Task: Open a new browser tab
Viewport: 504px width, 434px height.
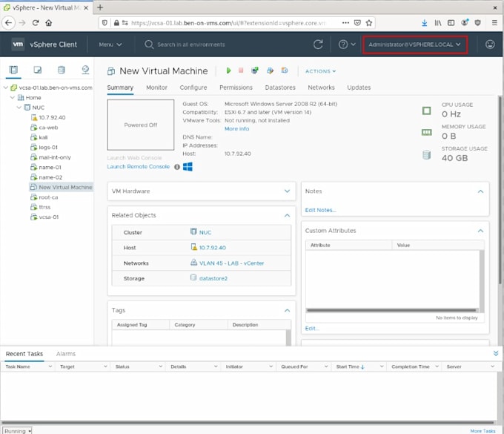Action: click(x=100, y=7)
